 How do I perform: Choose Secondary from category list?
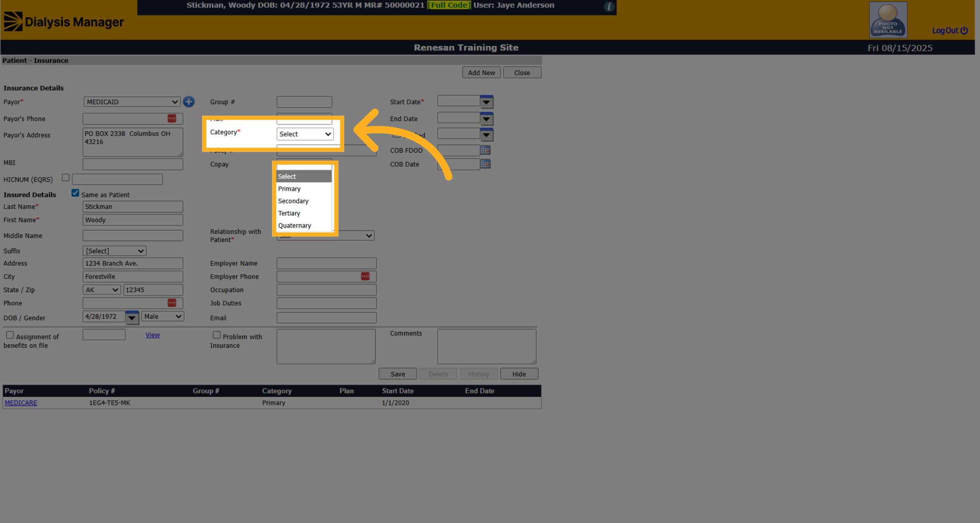pos(304,201)
